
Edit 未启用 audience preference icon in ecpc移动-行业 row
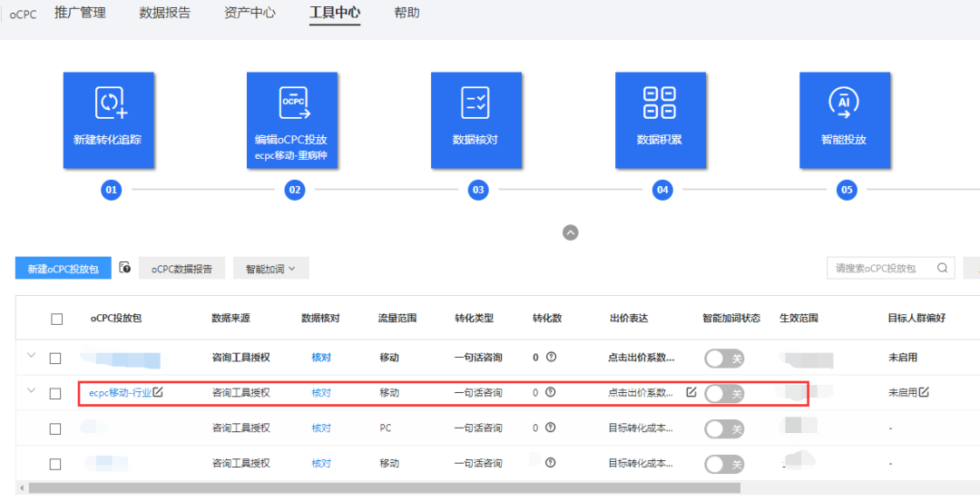click(923, 392)
